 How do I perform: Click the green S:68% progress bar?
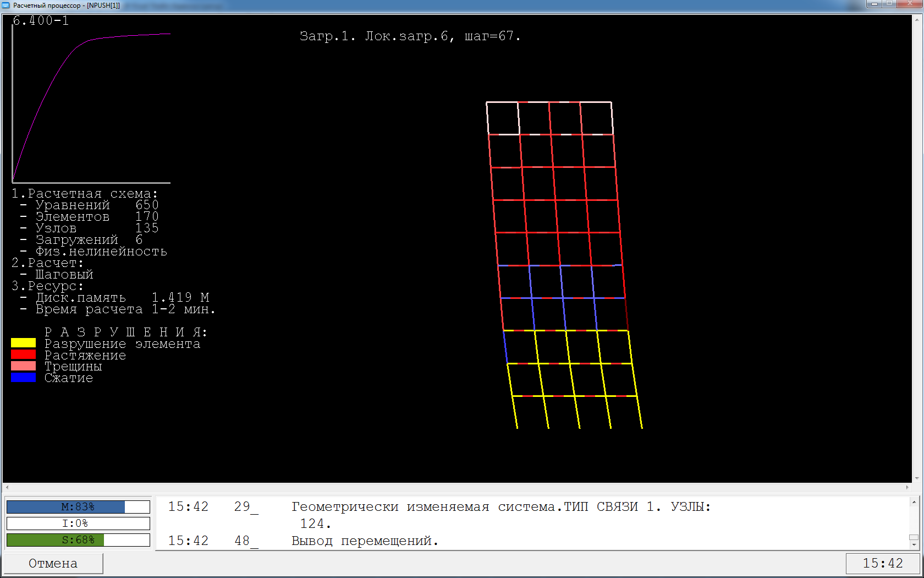78,540
